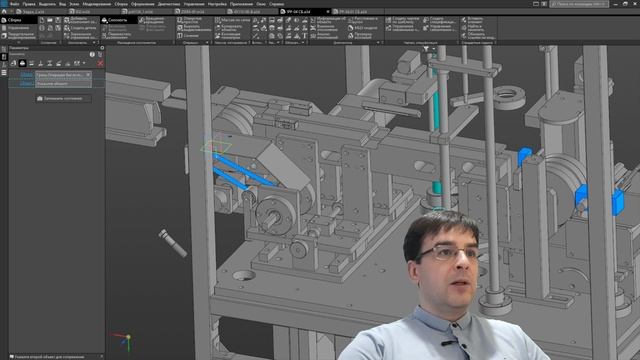This screenshot has width=640, height=360.
Task: Click the 'Создать спецификацию' command
Action: click(440, 20)
